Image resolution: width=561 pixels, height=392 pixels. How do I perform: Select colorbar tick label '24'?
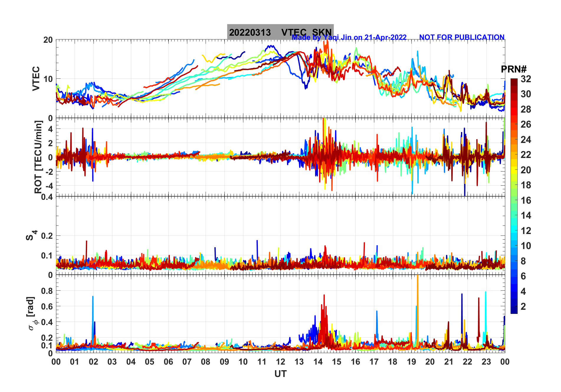pos(526,140)
